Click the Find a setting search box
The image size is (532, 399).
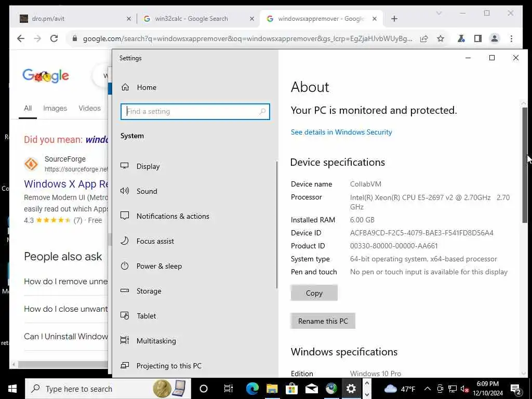(195, 112)
